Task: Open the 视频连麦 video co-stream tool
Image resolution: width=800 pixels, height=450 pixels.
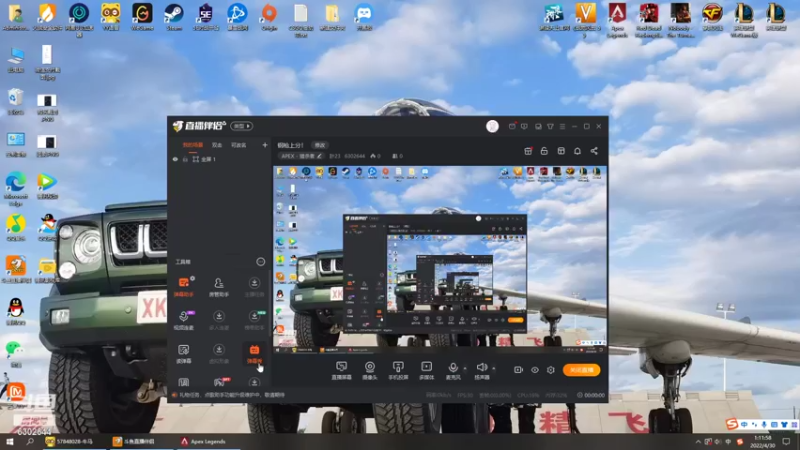Action: (184, 319)
